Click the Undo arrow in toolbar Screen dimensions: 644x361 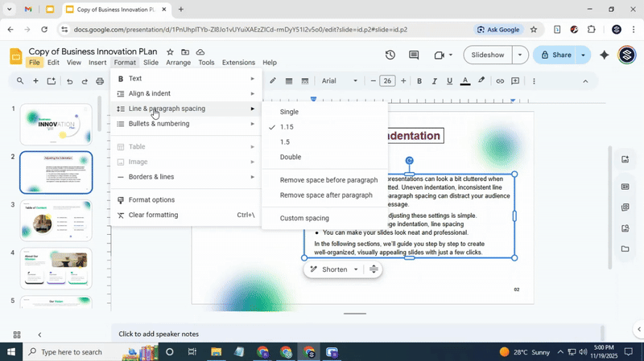(69, 81)
